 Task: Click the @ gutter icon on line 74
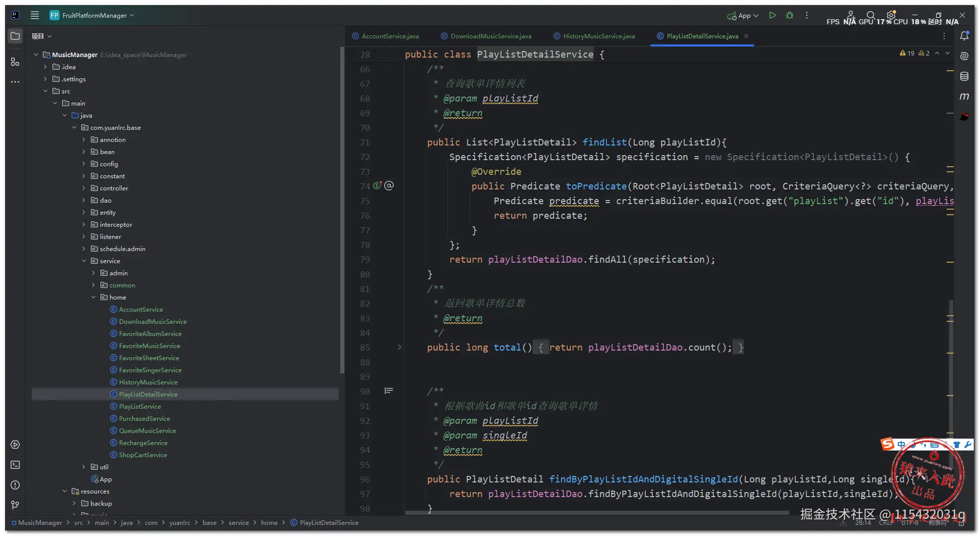tap(389, 185)
